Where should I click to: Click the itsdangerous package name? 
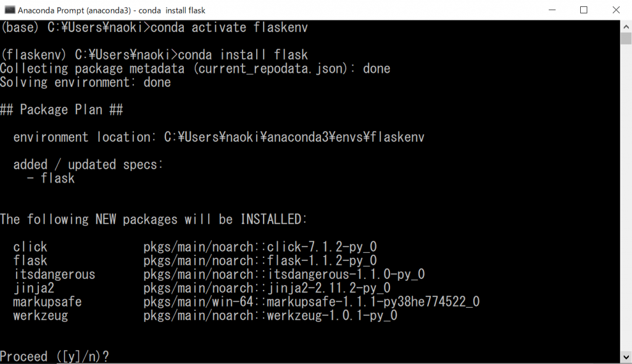click(x=54, y=275)
